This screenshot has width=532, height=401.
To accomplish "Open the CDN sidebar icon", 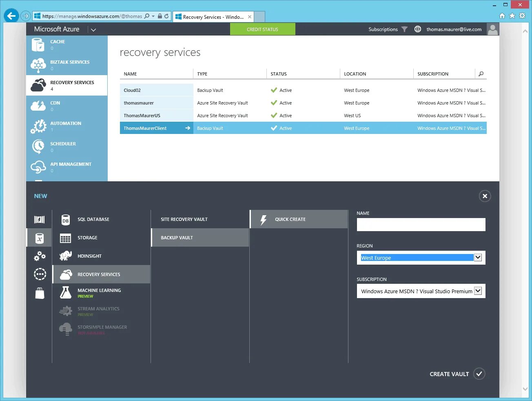I will click(38, 106).
